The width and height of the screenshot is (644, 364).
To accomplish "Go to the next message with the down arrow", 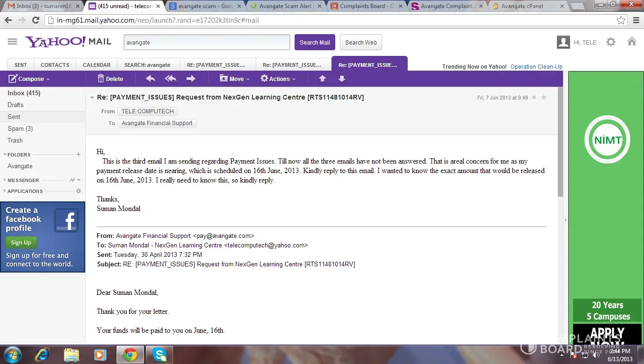I will point(342,79).
